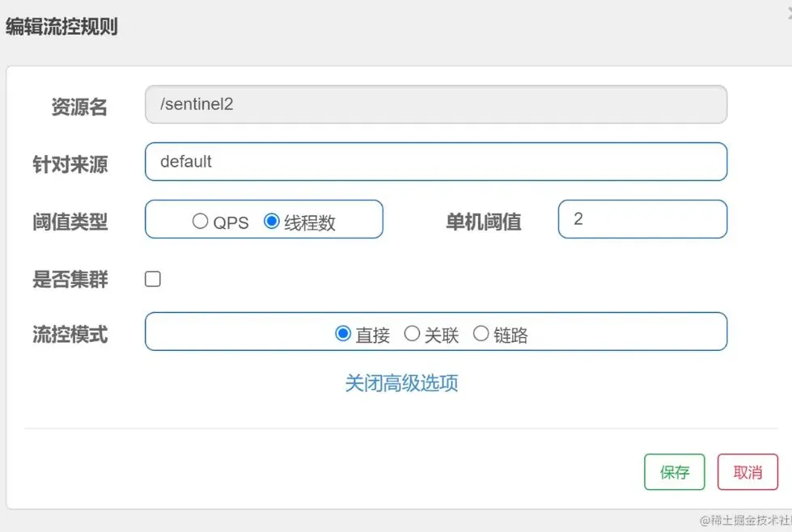This screenshot has width=792, height=532.
Task: Click the 编辑流控规则 dialog title
Action: (x=61, y=27)
